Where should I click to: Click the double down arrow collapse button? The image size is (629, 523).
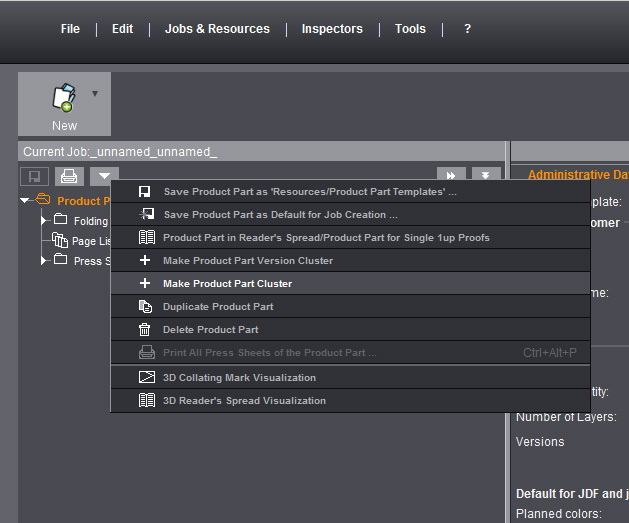tap(486, 176)
